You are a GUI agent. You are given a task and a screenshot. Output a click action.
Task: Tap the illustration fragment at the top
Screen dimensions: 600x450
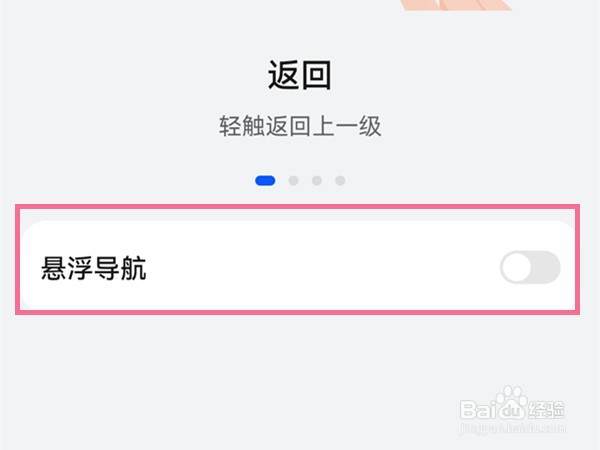[455, 4]
